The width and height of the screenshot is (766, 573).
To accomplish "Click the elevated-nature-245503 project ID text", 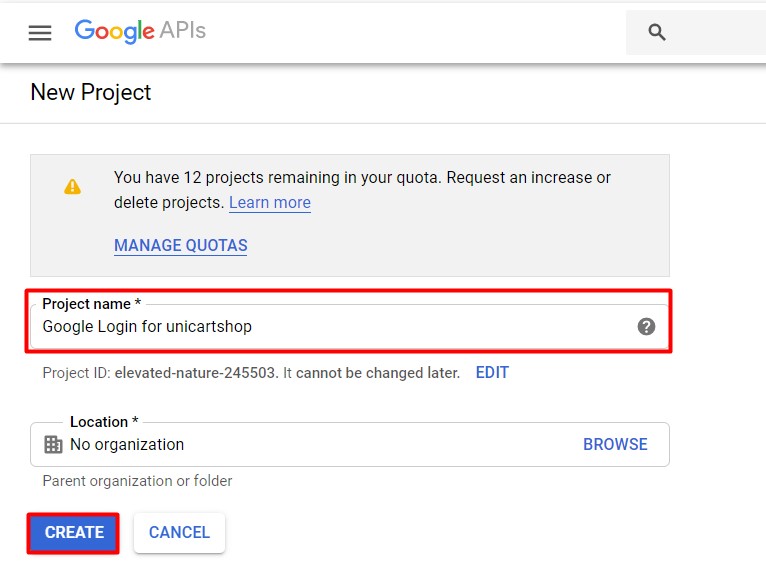I will tap(196, 373).
